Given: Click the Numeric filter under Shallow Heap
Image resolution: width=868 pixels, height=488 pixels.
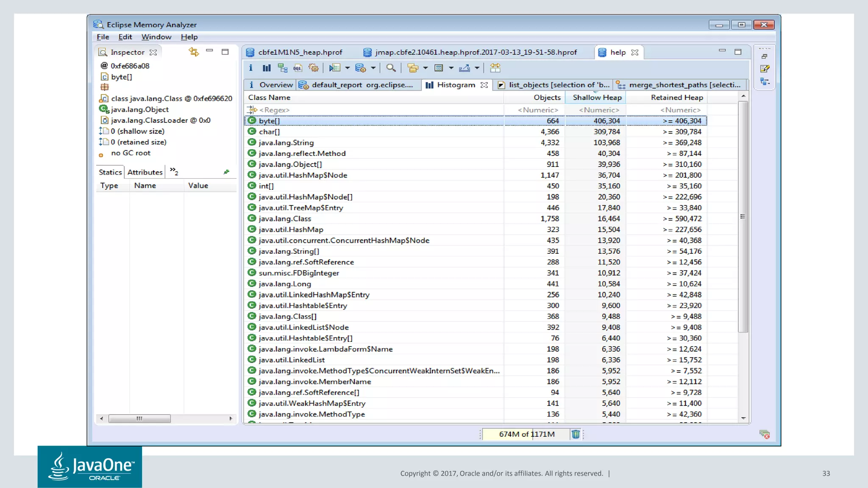Looking at the screenshot, I should click(x=596, y=110).
